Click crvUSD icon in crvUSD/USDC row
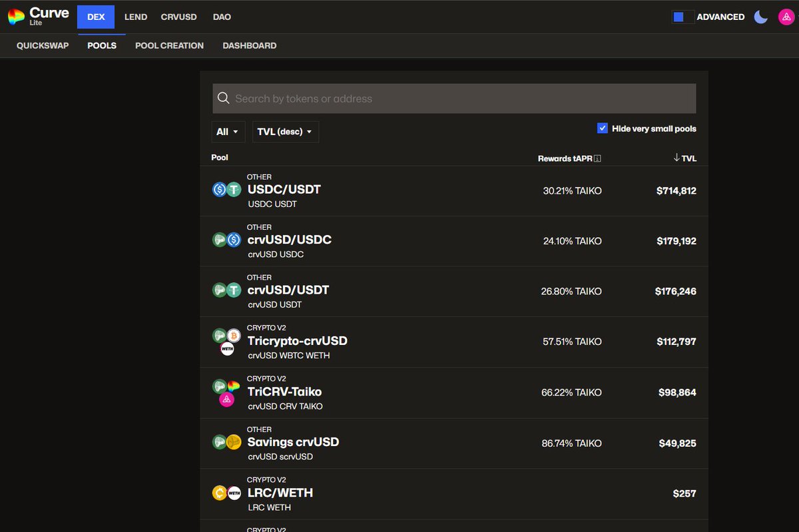Screen dimensions: 799x532 pos(220,240)
